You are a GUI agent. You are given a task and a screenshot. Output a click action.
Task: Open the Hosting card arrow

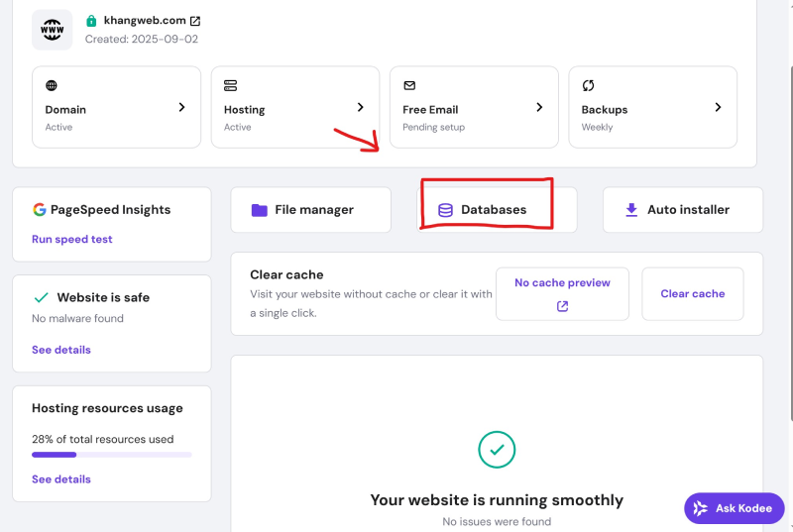click(x=360, y=107)
